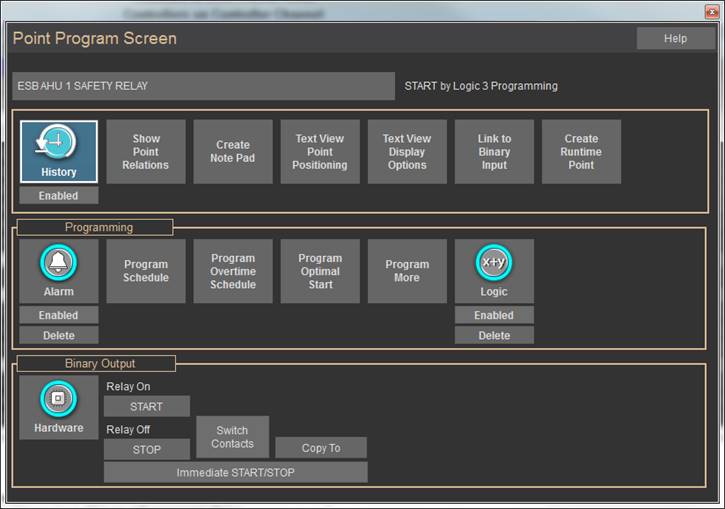
Task: Click the Alarm bell icon
Action: (58, 264)
